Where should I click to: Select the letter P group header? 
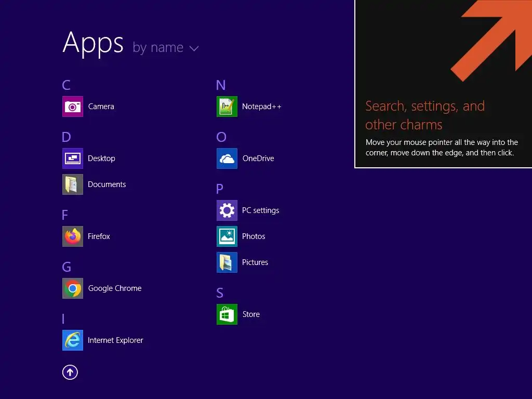220,189
